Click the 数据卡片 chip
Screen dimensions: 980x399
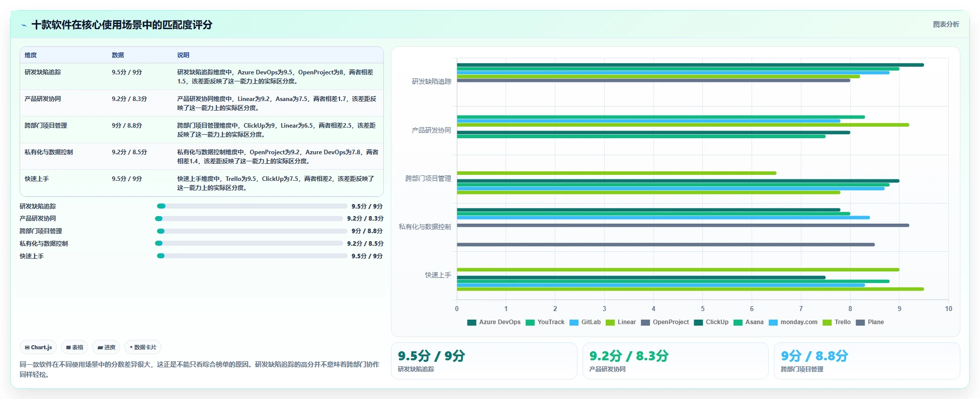[x=143, y=347]
